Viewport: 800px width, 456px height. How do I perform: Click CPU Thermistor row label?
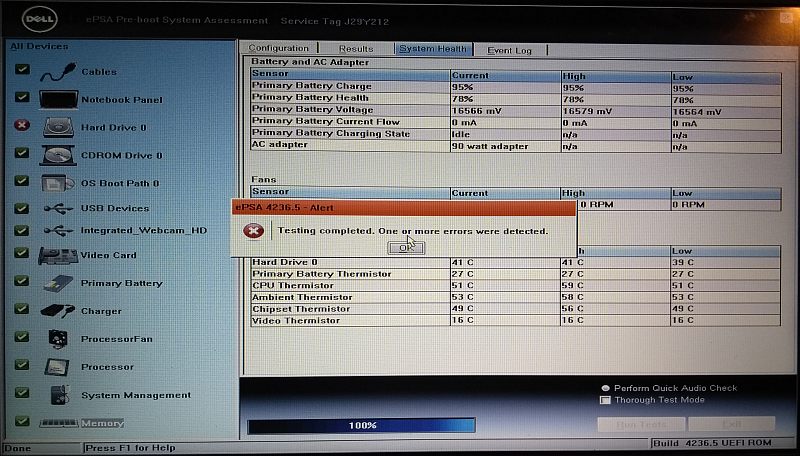[293, 285]
